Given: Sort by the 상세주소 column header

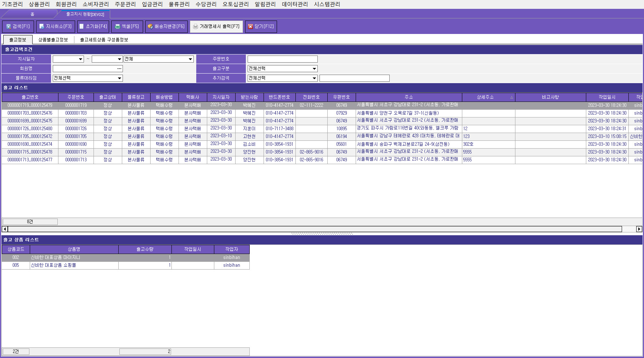Looking at the screenshot, I should pyautogui.click(x=485, y=97).
